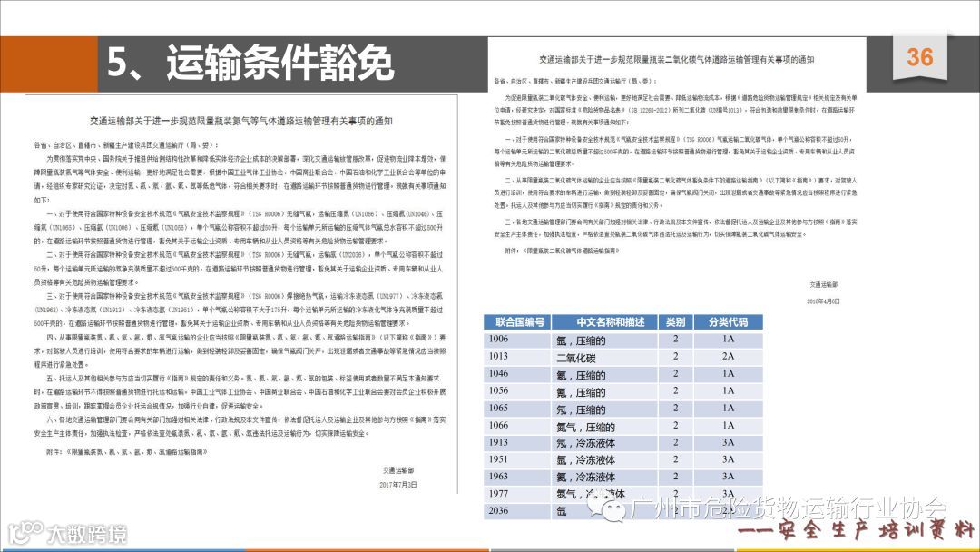980x552 pixels.
Task: Click the "联合国编号" column header
Action: pyautogui.click(x=517, y=322)
